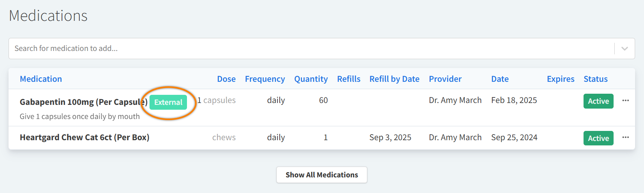Screen dimensions: 644x193
Task: Sort by the Status column header
Action: (595, 79)
